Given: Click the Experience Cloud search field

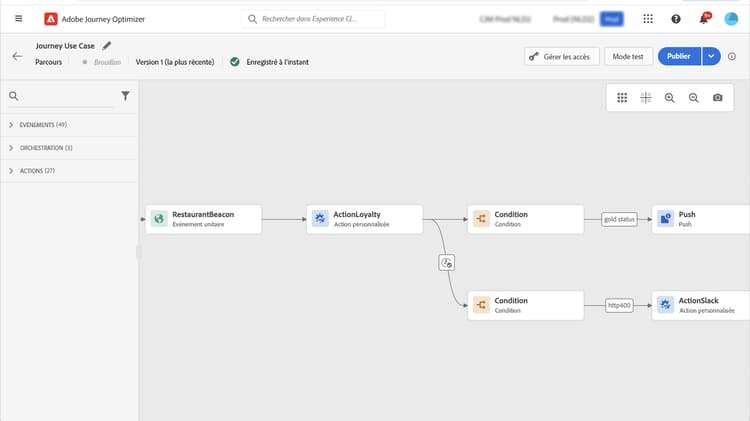Looking at the screenshot, I should coord(320,18).
